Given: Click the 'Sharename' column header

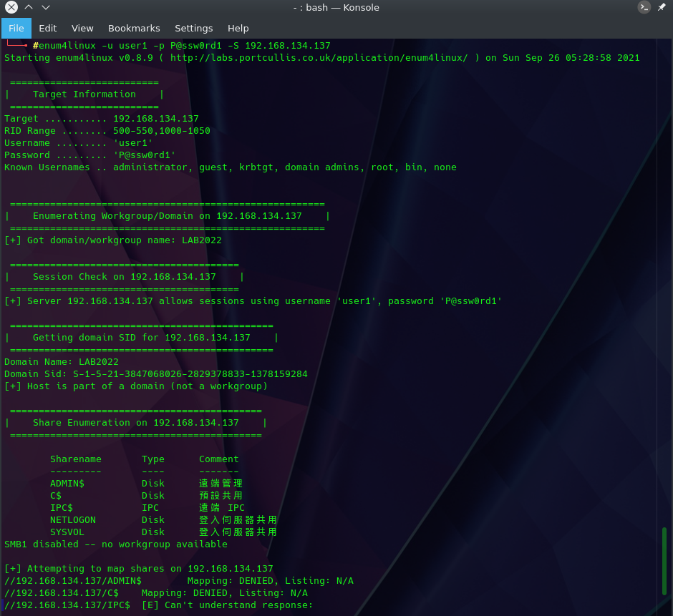Looking at the screenshot, I should pyautogui.click(x=76, y=459).
